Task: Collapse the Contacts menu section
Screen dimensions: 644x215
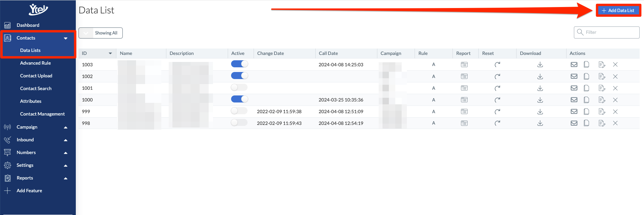Action: click(66, 38)
